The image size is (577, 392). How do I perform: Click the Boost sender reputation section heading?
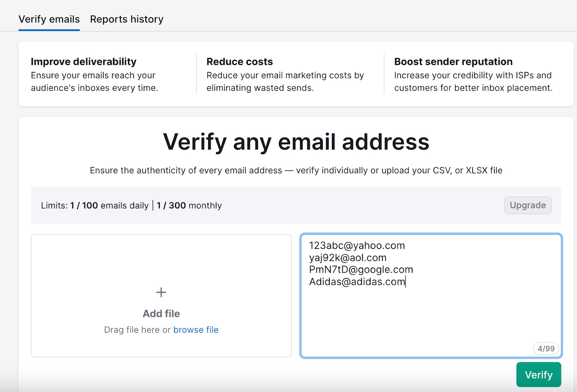pyautogui.click(x=453, y=61)
